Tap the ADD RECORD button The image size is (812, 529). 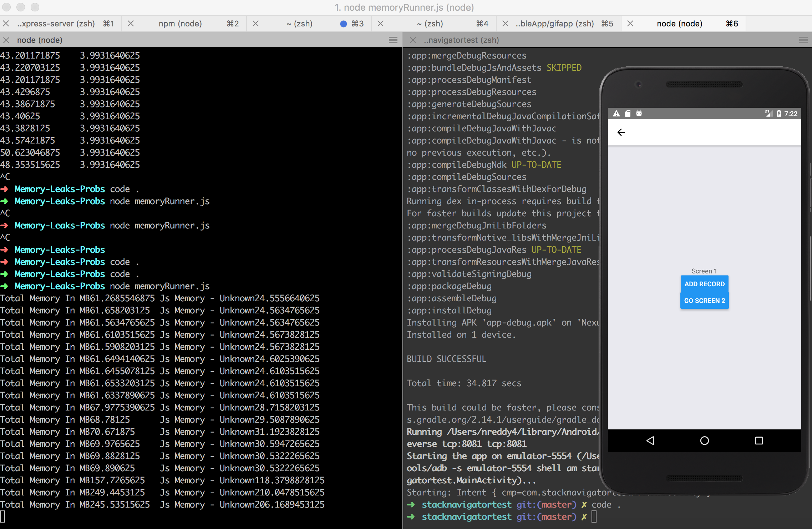coord(704,284)
